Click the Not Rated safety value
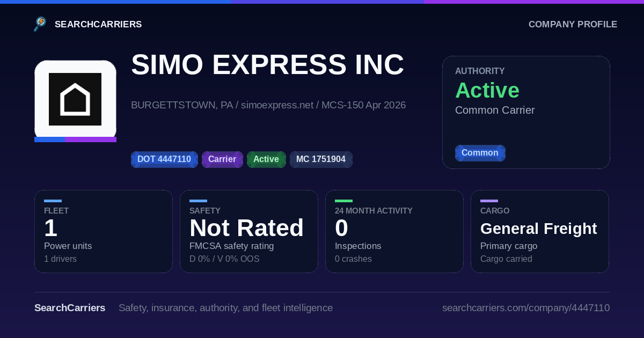 click(246, 228)
